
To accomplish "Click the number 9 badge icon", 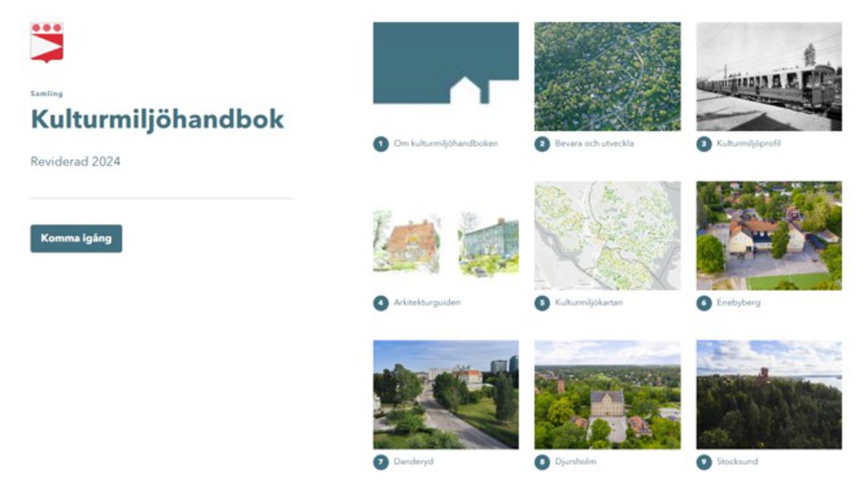I will click(704, 462).
